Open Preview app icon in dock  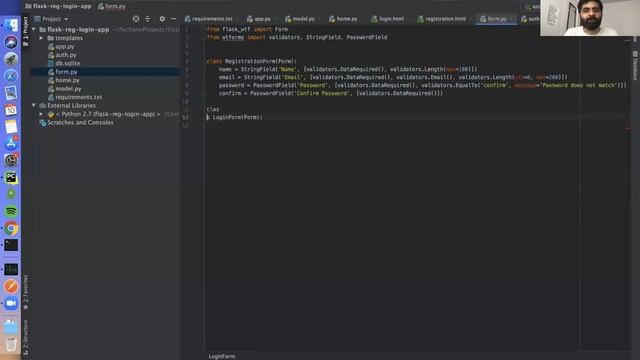tap(11, 93)
